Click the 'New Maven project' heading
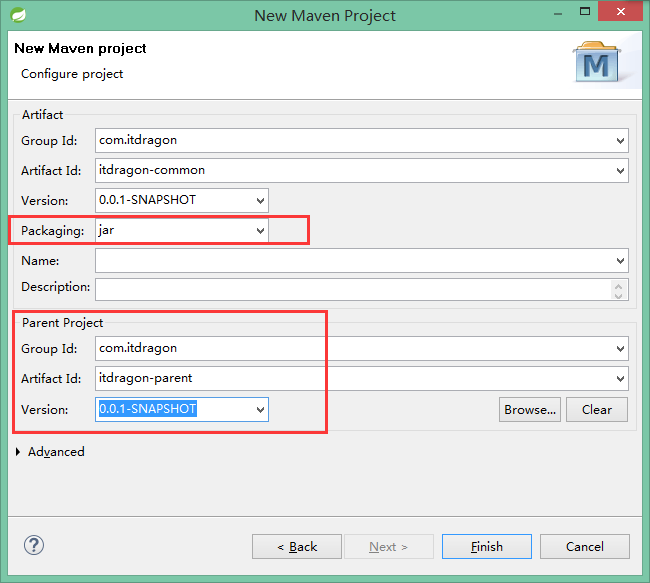The width and height of the screenshot is (650, 583). tap(80, 49)
